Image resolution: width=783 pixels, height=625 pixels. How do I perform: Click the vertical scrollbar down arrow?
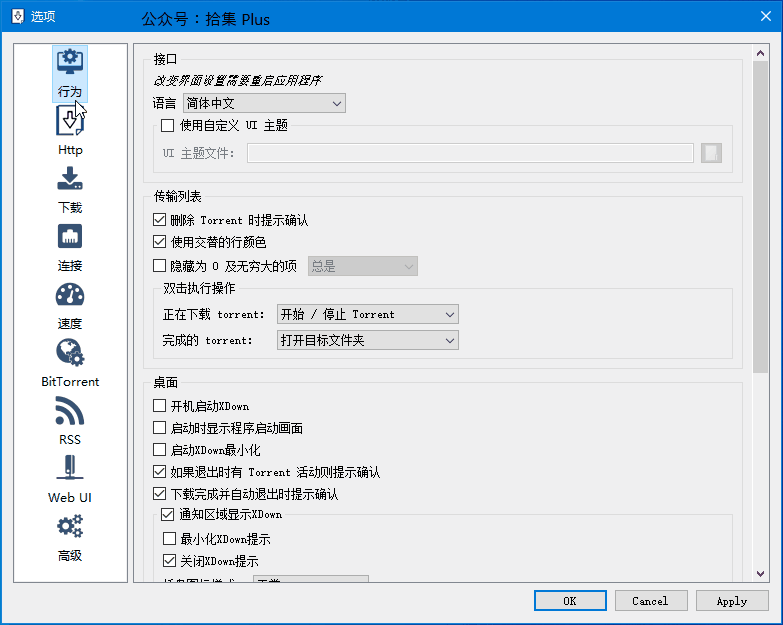[760, 574]
